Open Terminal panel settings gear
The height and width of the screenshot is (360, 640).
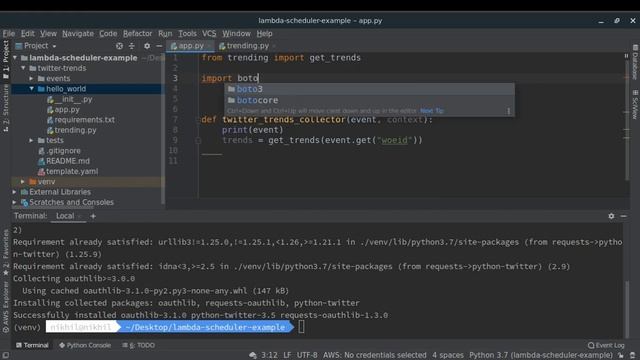tap(611, 216)
